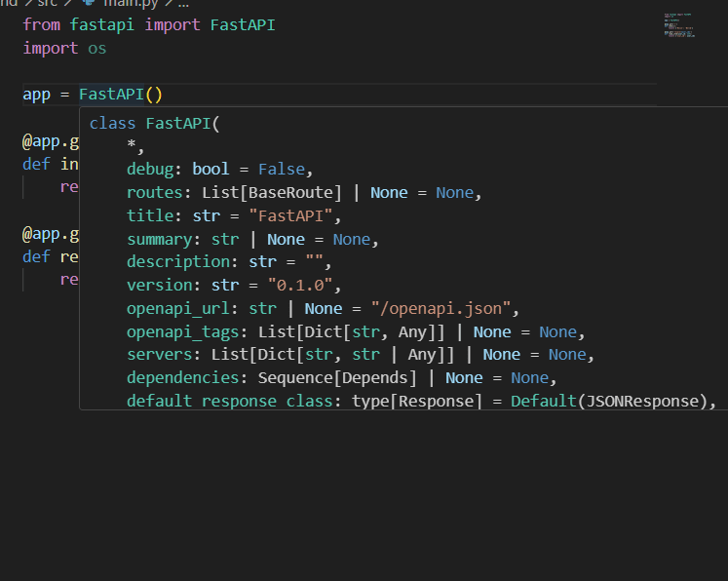Click 'Sequence[Depends]' type in tooltip
This screenshot has height=581, width=728.
(337, 377)
